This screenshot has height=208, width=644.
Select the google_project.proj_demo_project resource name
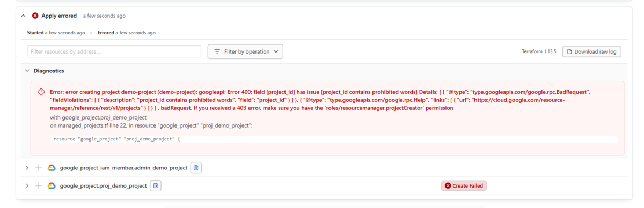[x=103, y=185]
